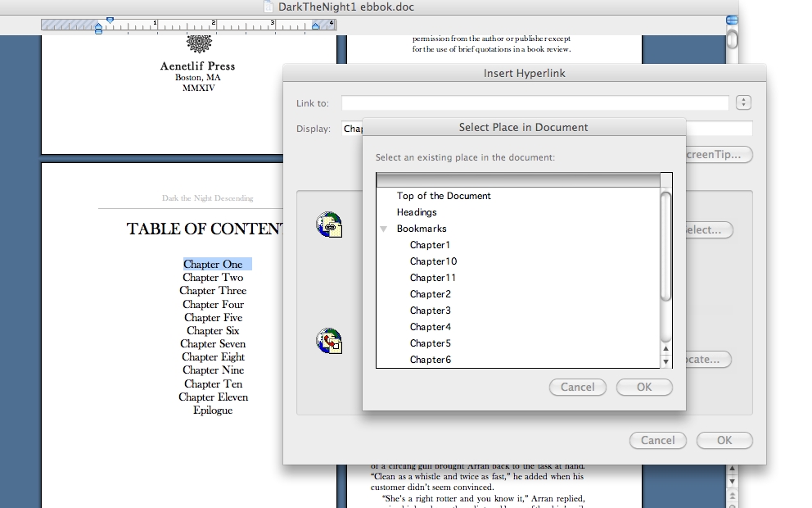Click the globe-and-arrow document anchor icon
Viewport: 812px width, 508px height.
tap(329, 341)
